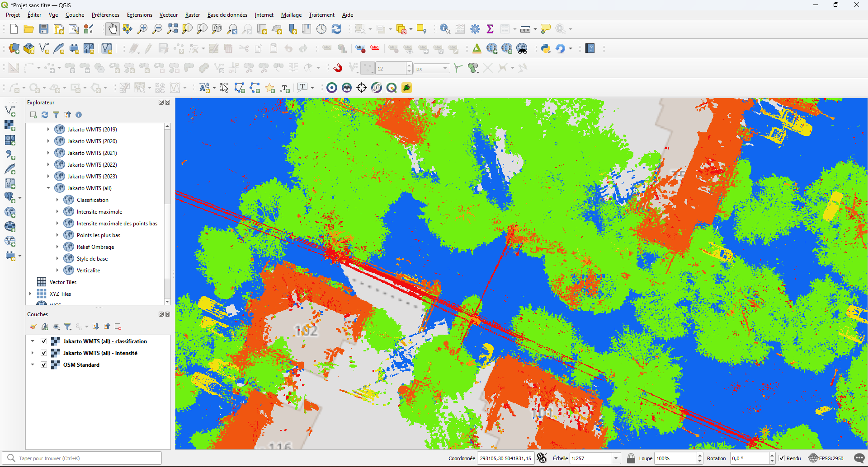Refresh the Explorateur browser panel
Screen dimensions: 868x467
tap(45, 115)
